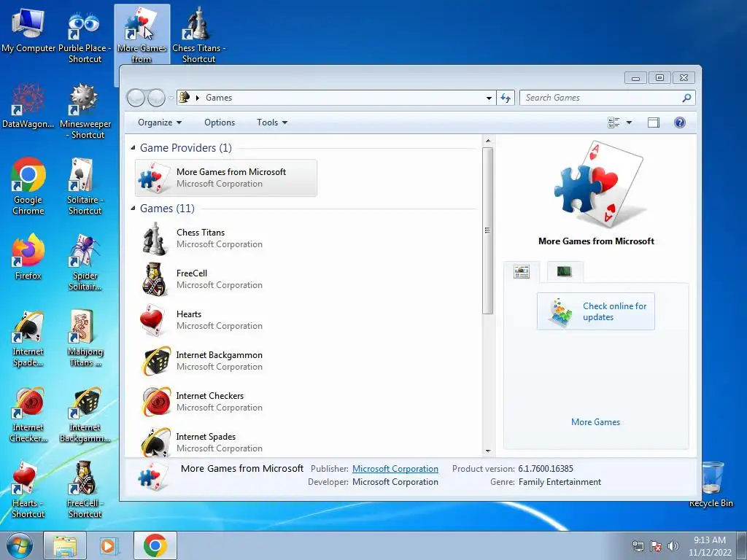Open the Action Center flag icon
Screen dimensions: 747x560
(x=656, y=546)
